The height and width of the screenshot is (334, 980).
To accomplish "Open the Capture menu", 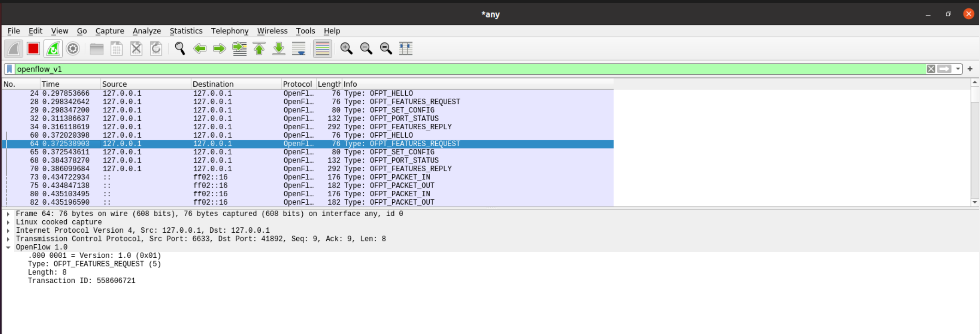I will point(110,31).
